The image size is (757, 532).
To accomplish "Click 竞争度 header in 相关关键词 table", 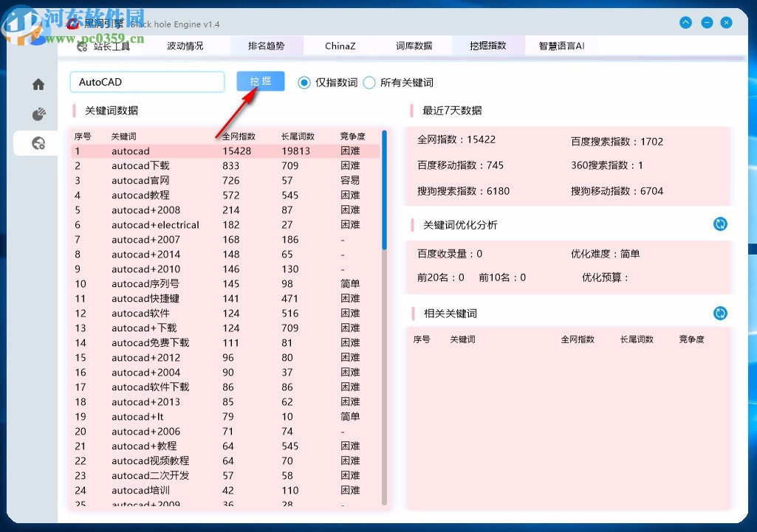I will [691, 339].
